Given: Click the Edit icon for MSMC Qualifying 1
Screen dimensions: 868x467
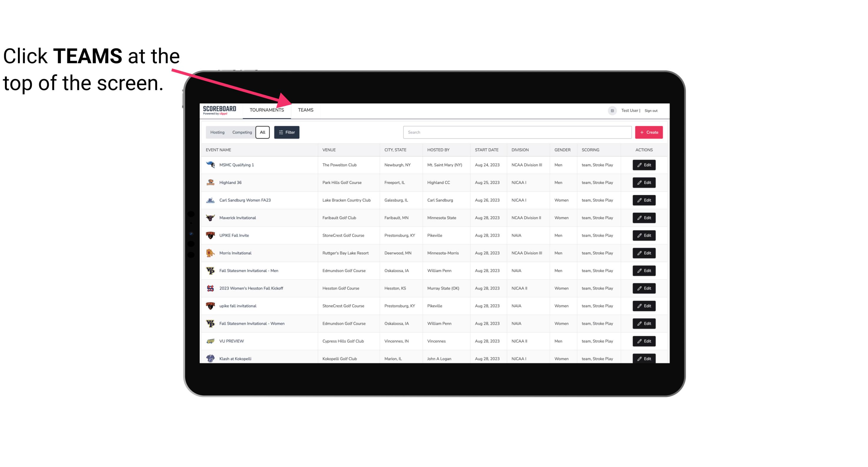Looking at the screenshot, I should coord(644,165).
